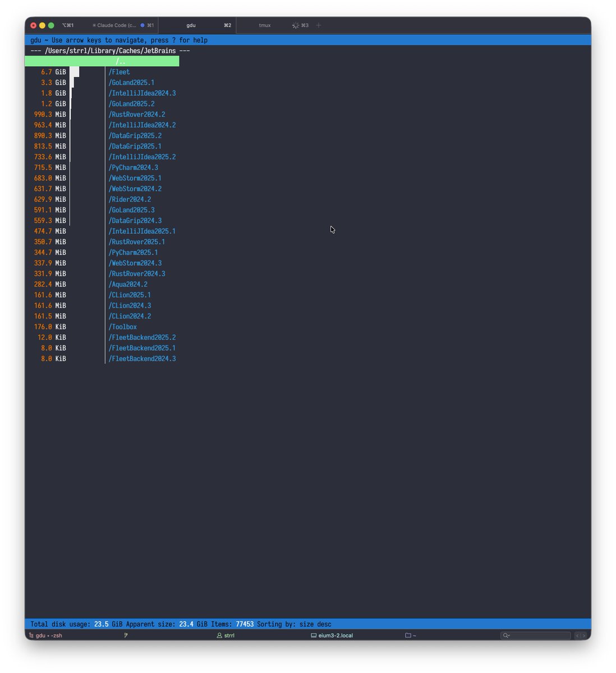
Task: Click the 176.0 KiB size value
Action: pyautogui.click(x=50, y=328)
